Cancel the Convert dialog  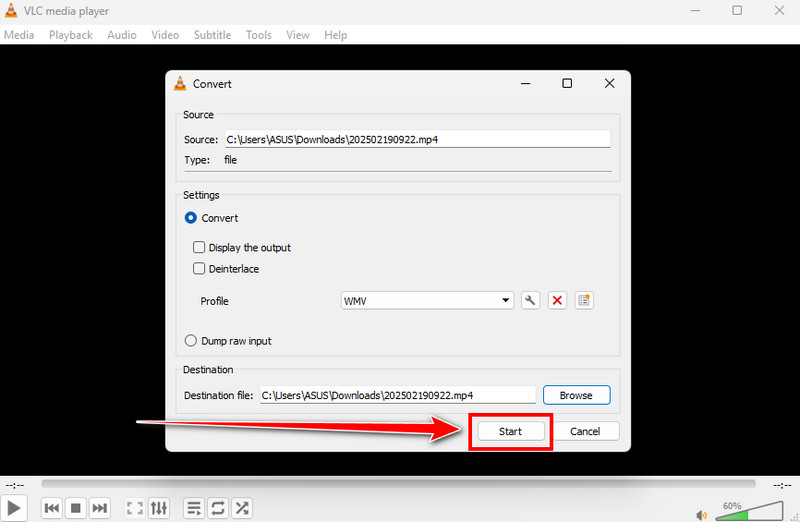pos(585,431)
